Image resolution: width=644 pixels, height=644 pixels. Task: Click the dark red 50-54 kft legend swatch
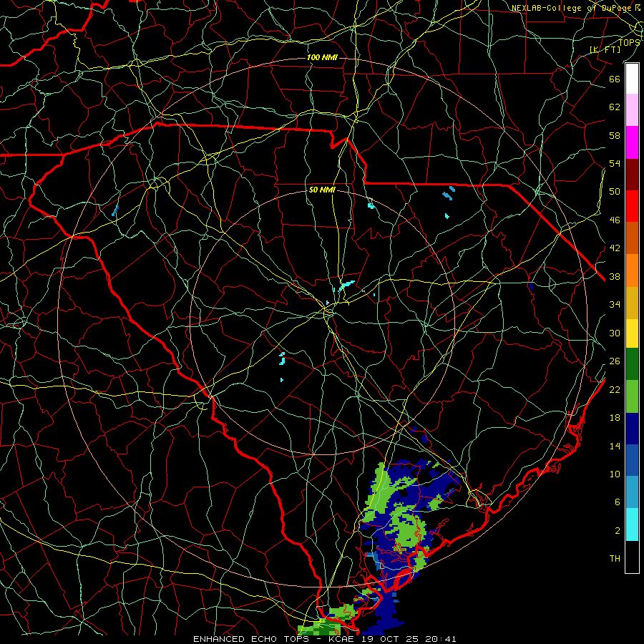pyautogui.click(x=632, y=175)
